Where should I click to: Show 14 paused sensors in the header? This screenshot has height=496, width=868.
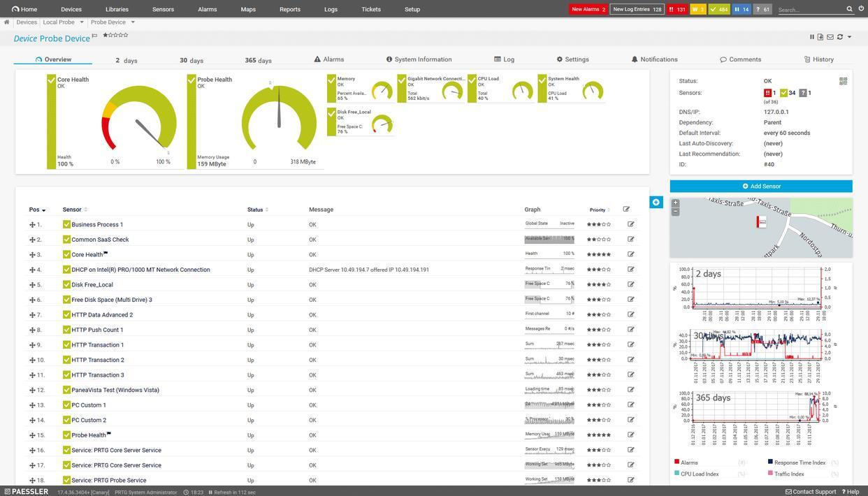[x=742, y=9]
